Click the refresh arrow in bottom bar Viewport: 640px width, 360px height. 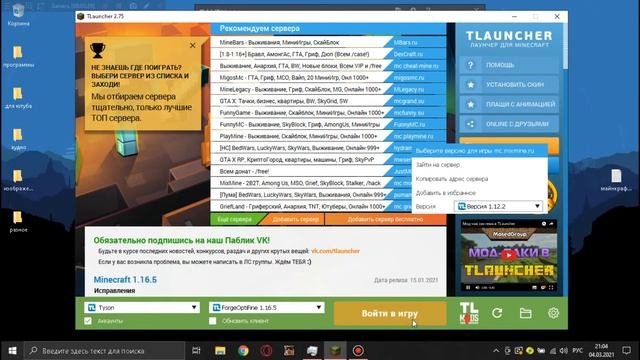pyautogui.click(x=497, y=313)
